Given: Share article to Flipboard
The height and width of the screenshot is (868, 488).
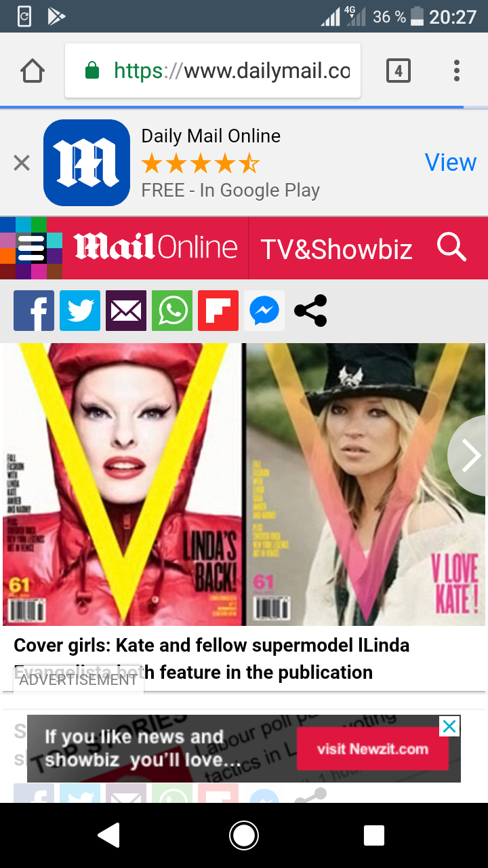Looking at the screenshot, I should click(x=218, y=311).
